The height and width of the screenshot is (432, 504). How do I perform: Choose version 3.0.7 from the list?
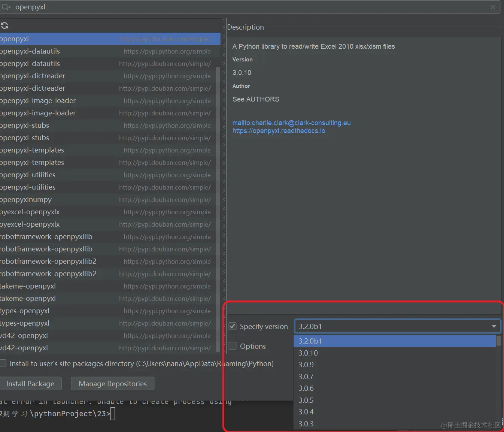click(395, 377)
